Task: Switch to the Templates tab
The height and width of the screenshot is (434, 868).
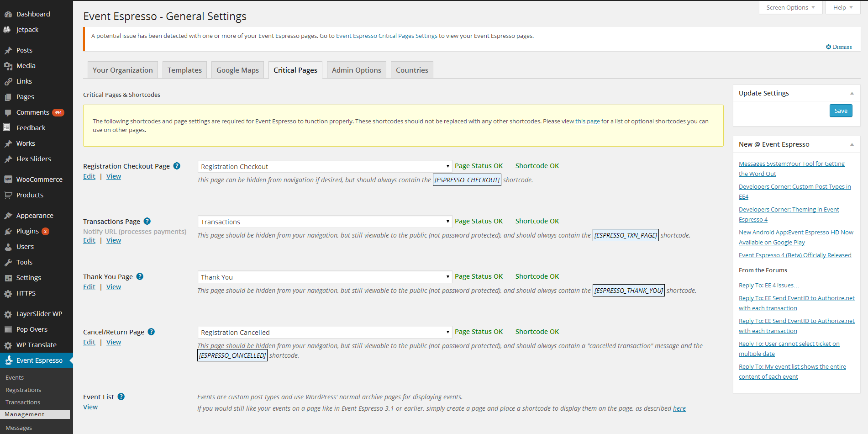Action: [184, 70]
